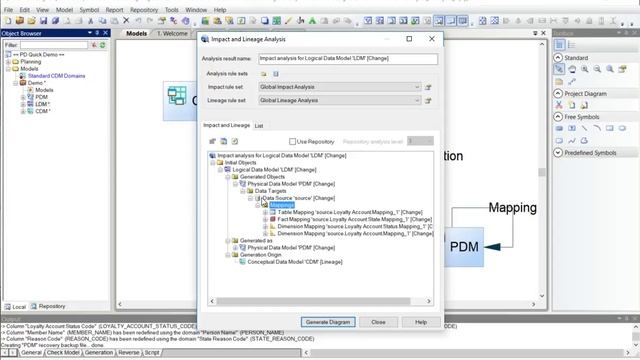640x360 pixels.
Task: Select the LDM model in the Object Browser
Action: [x=42, y=104]
